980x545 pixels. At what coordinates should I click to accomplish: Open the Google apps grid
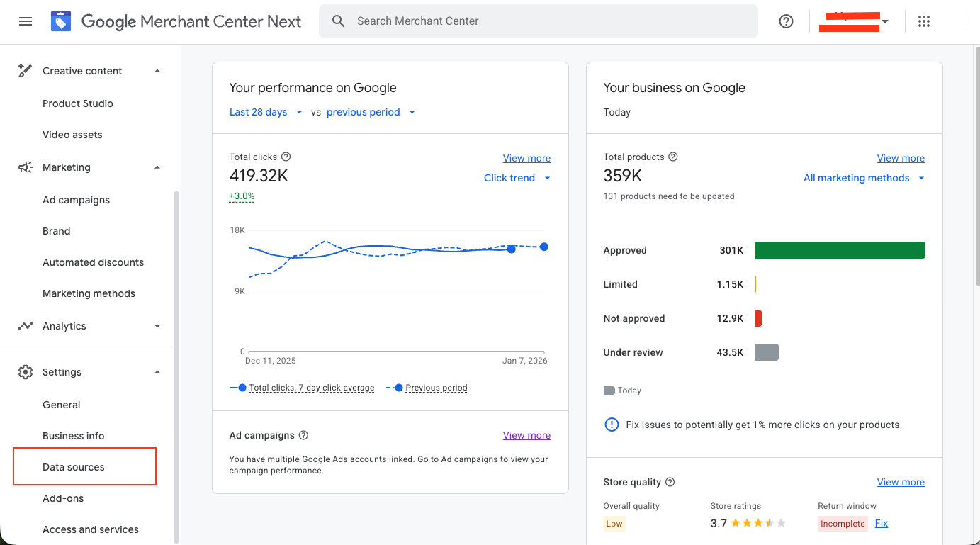923,21
